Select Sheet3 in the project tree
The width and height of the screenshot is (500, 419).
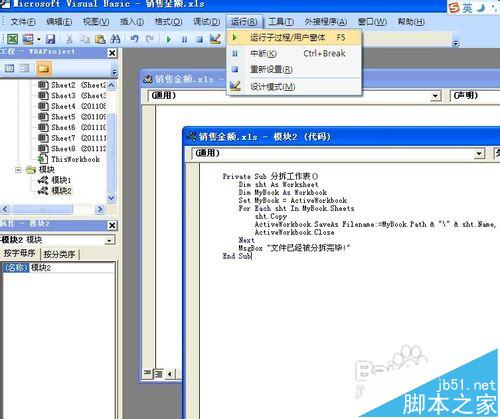[x=72, y=96]
